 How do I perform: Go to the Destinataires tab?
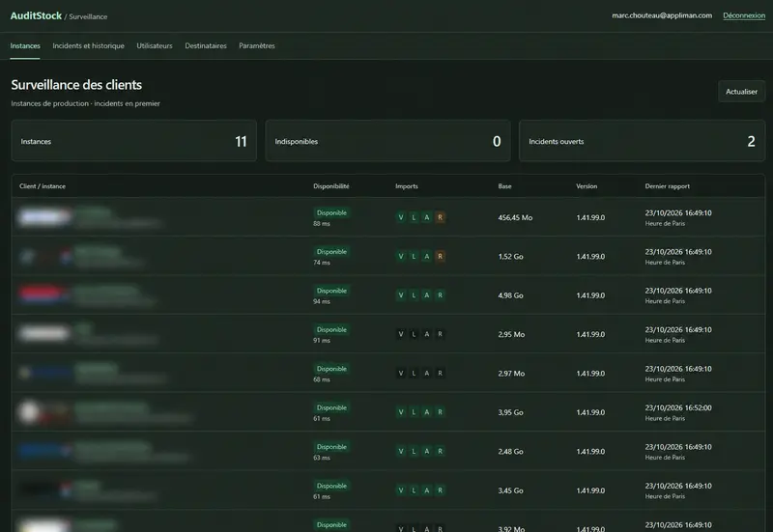[x=206, y=45]
